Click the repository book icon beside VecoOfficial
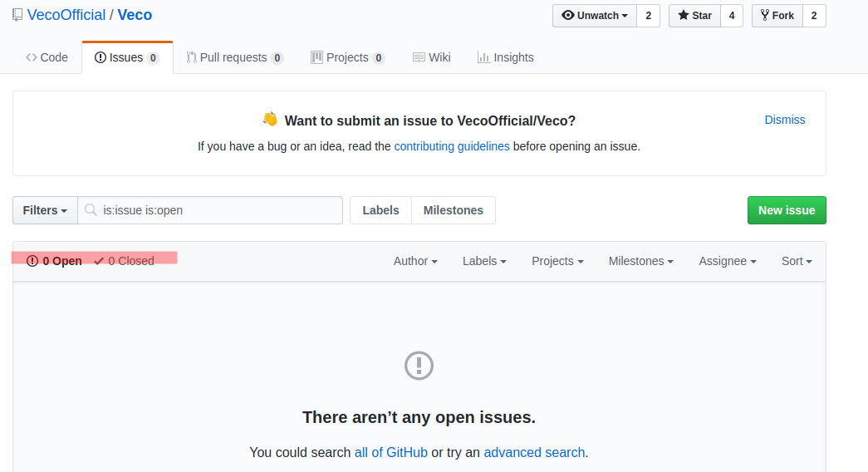 pos(17,15)
